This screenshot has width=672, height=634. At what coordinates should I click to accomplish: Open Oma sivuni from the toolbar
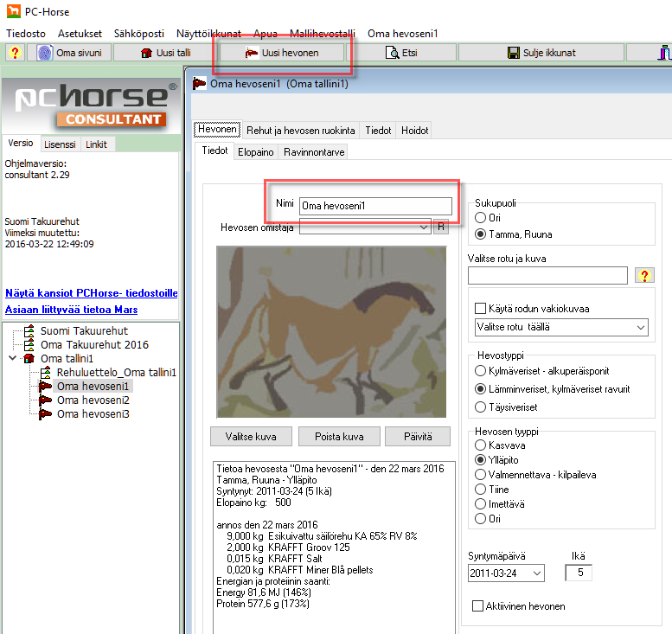pos(71,53)
